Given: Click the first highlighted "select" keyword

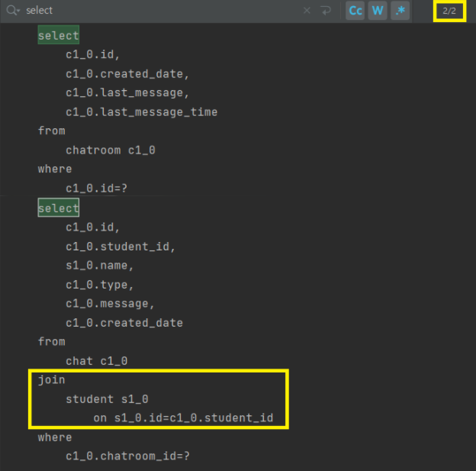Looking at the screenshot, I should (x=59, y=35).
